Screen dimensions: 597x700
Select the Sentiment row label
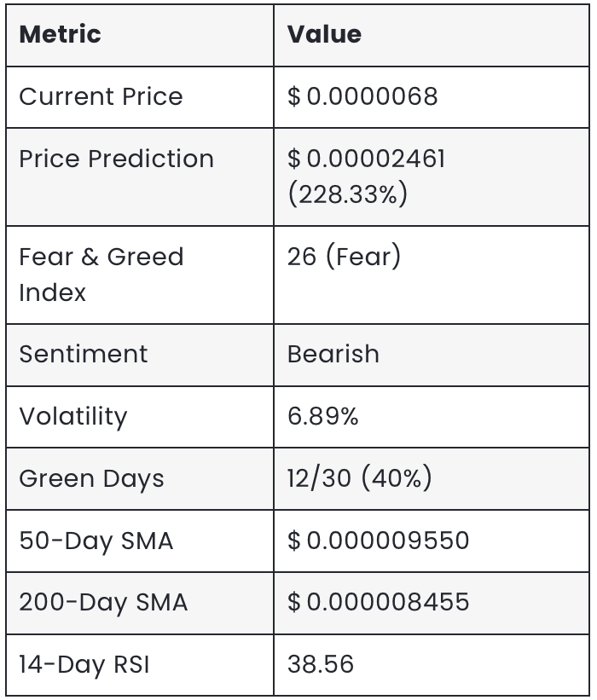[x=84, y=354]
